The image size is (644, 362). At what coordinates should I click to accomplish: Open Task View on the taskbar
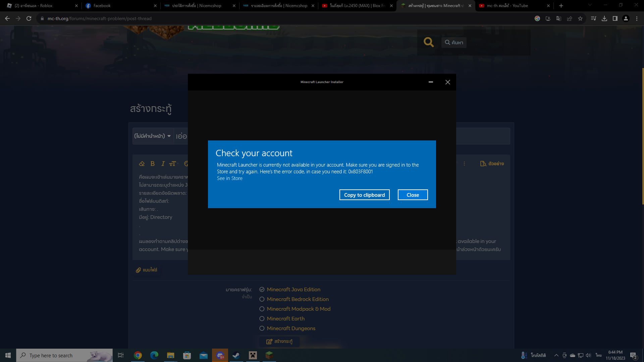(x=121, y=355)
